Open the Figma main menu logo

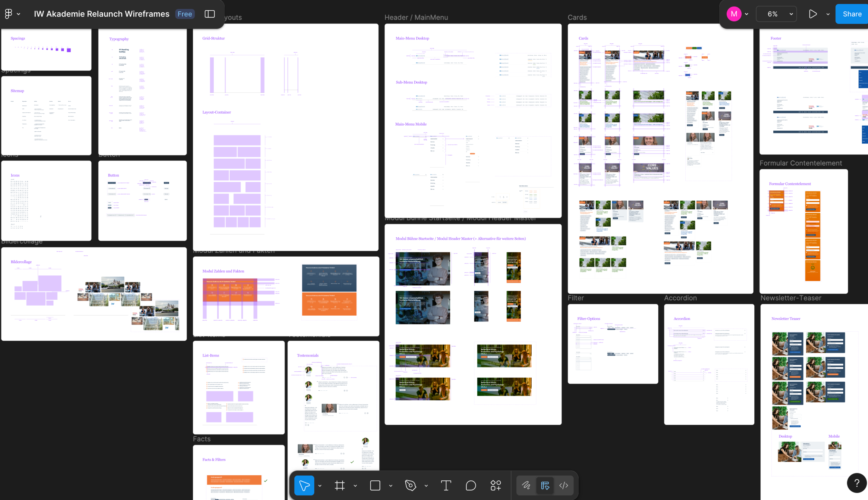click(x=9, y=14)
